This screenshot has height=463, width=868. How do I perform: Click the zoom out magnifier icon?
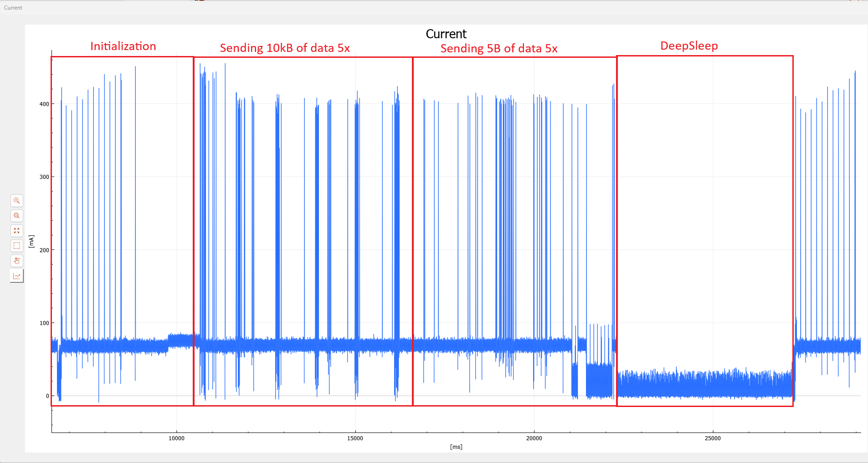pyautogui.click(x=17, y=216)
